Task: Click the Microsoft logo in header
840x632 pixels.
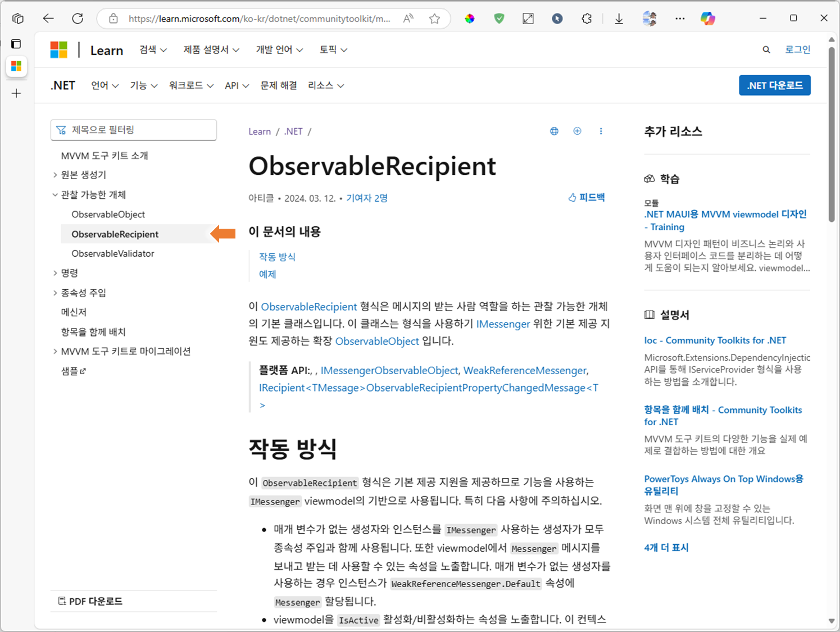Action: pos(58,50)
